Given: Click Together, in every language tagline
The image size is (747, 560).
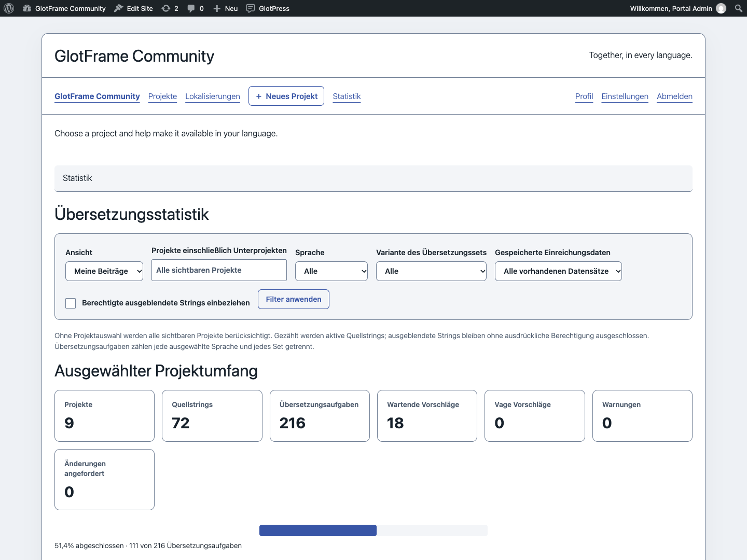Looking at the screenshot, I should pyautogui.click(x=641, y=55).
